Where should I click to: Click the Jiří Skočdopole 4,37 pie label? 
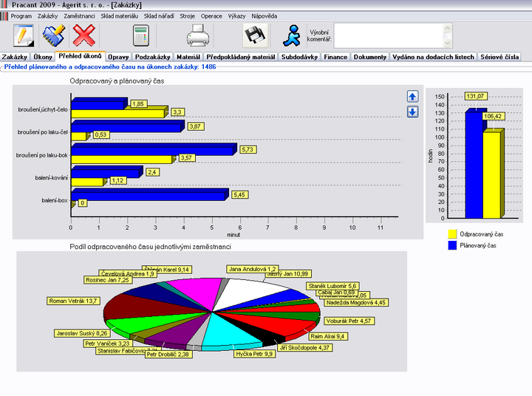[304, 347]
